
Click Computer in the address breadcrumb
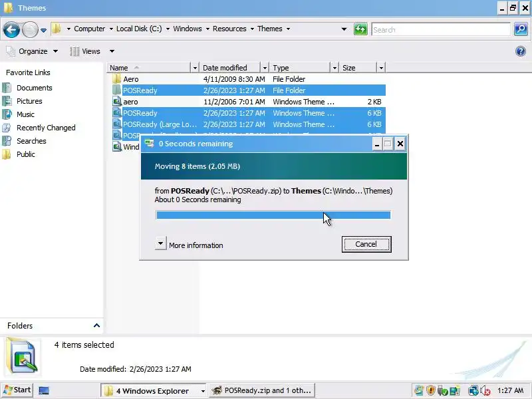point(89,29)
